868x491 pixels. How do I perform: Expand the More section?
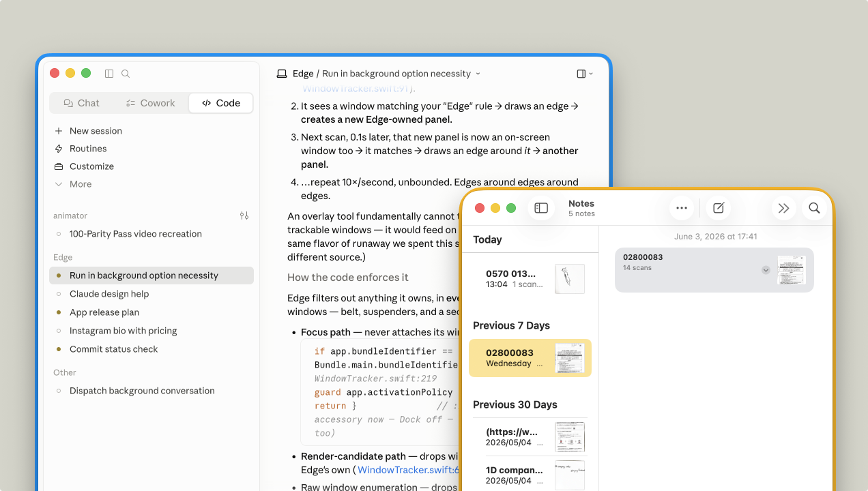coord(81,184)
